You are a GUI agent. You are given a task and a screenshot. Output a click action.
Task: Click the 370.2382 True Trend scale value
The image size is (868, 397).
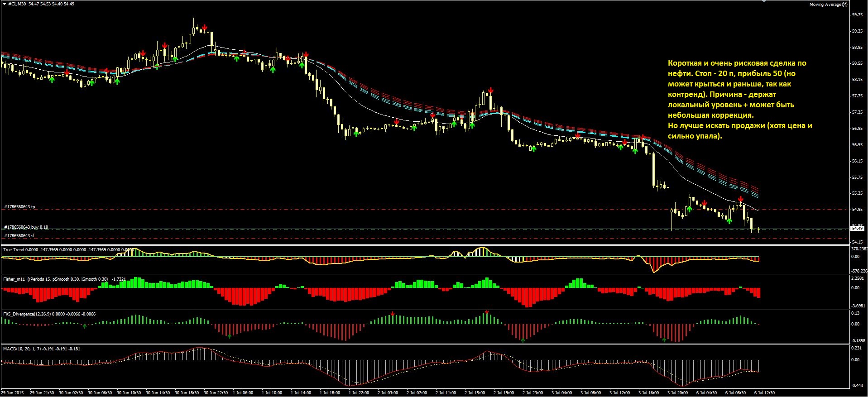coord(859,249)
